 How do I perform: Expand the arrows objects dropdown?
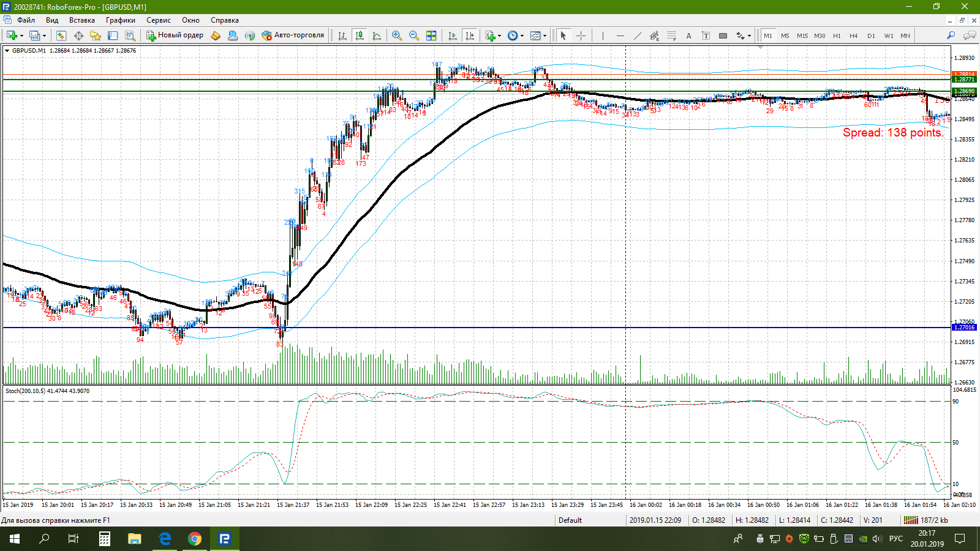(749, 36)
